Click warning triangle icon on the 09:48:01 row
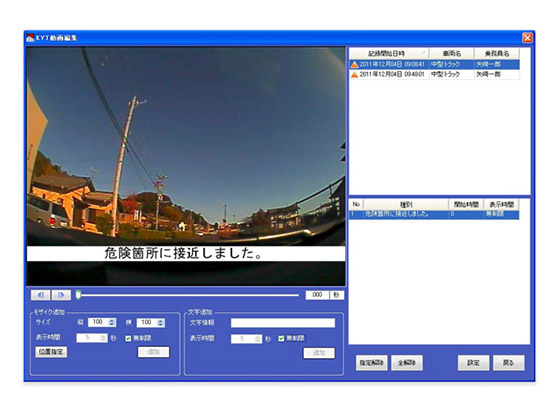 (354, 75)
